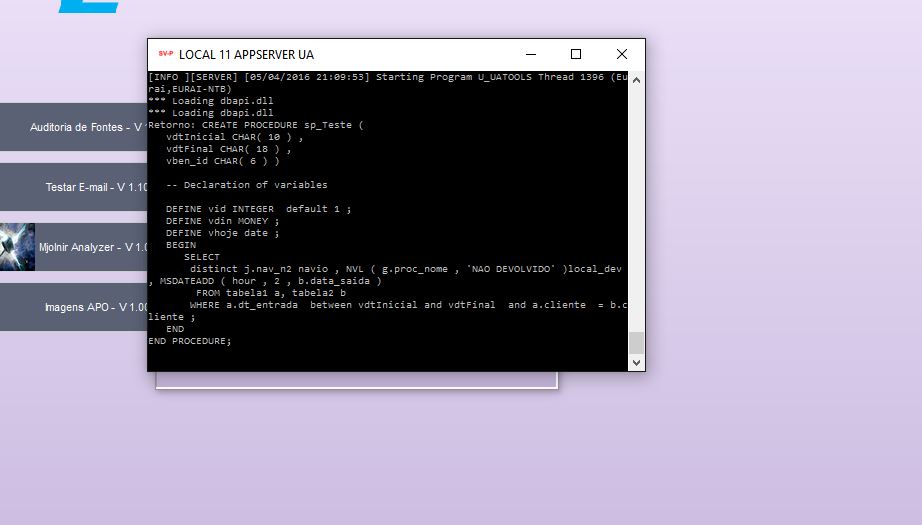Click the END PROCEDURE line in console
Image resolution: width=922 pixels, height=525 pixels.
[x=190, y=341]
